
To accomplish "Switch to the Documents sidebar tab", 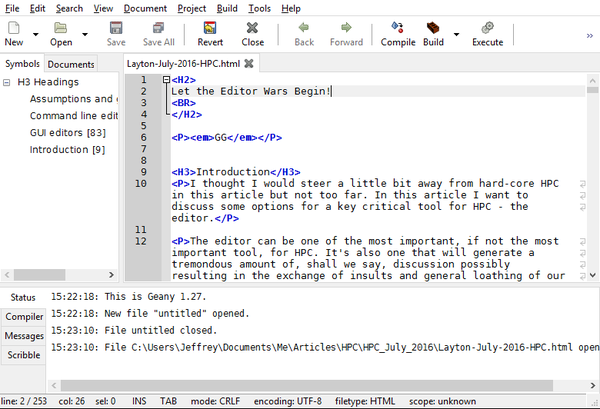I will click(71, 64).
